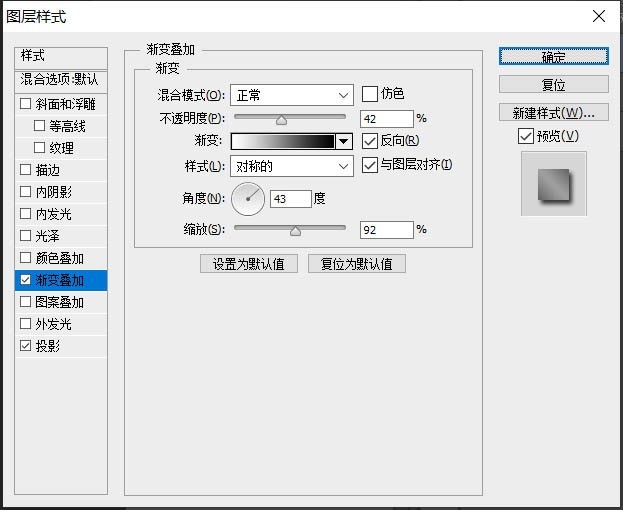Screen dimensions: 623x510
Task: Enable the 等高线 checkbox
Action: [x=39, y=126]
